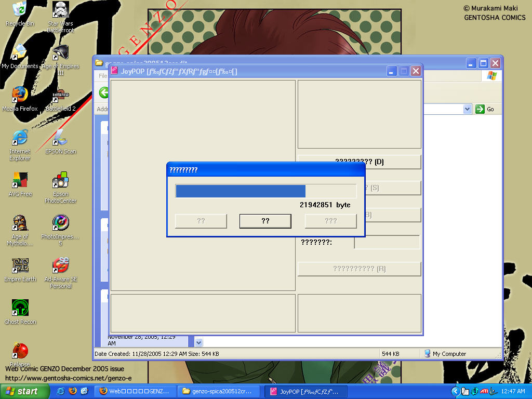This screenshot has width=532, height=399.
Task: Open AVG Free from the desktop
Action: pyautogui.click(x=20, y=181)
